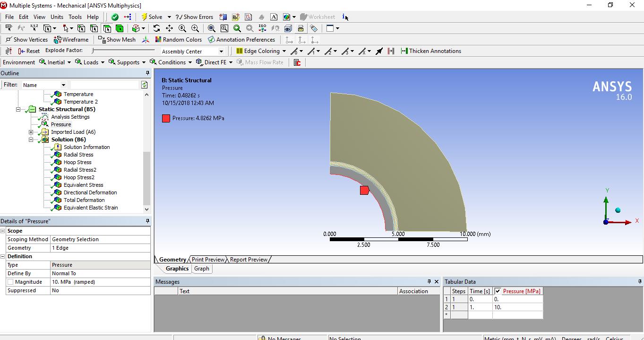Toggle Show Vertices
644x340 pixels.
[26, 40]
